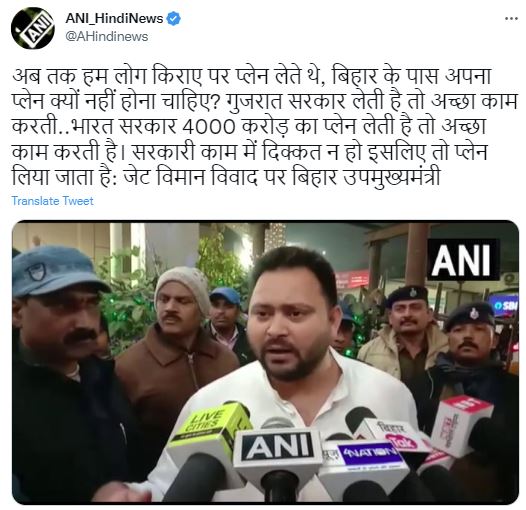This screenshot has height=510, width=526.
Task: Open the ANI profile avatar
Action: click(x=33, y=28)
